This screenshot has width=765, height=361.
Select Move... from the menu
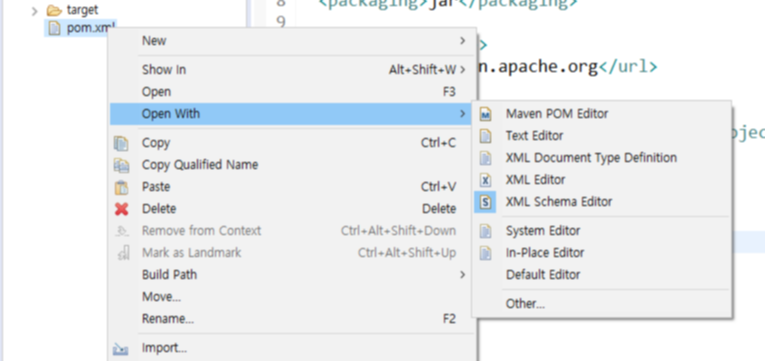[292, 297]
